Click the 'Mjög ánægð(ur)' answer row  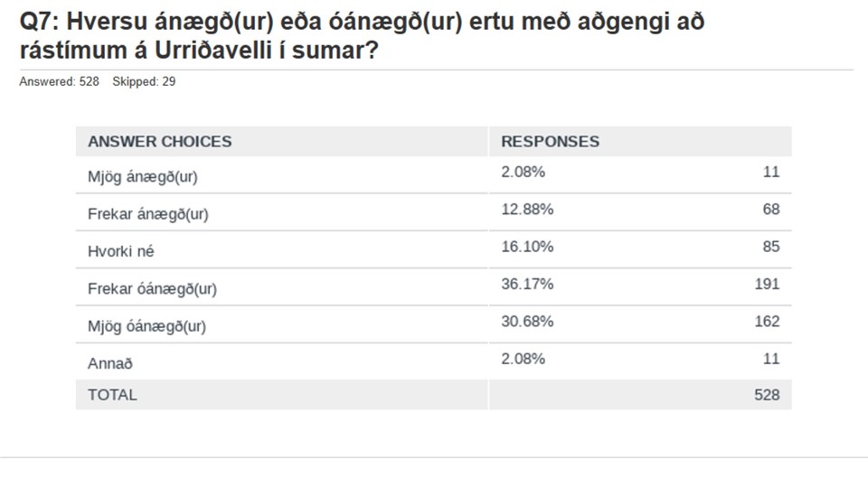[433, 174]
